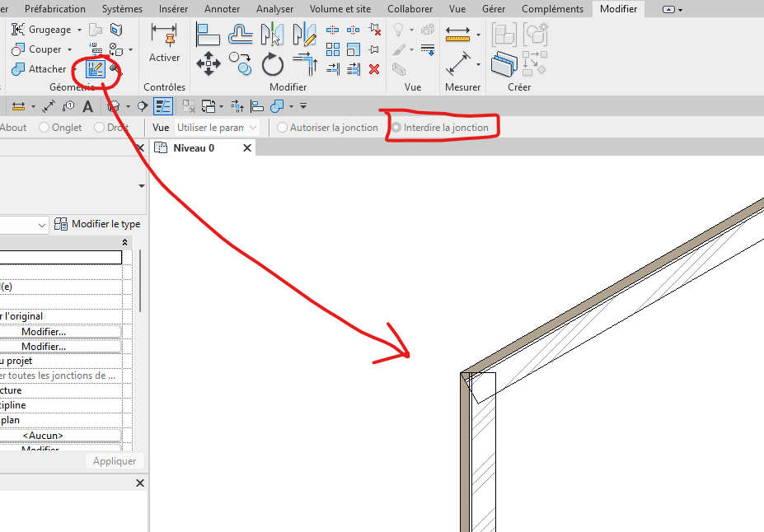The height and width of the screenshot is (532, 764).
Task: Click Tag by Category in quick toolbar
Action: tap(68, 106)
